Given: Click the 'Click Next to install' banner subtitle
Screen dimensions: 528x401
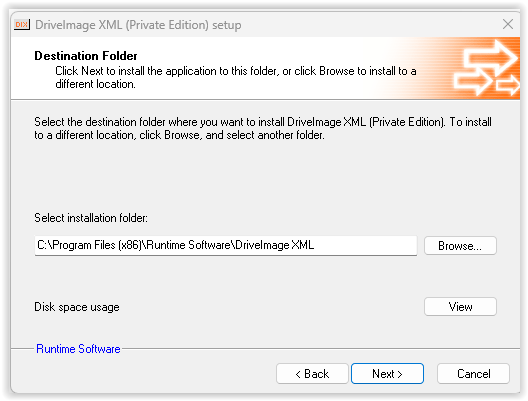Looking at the screenshot, I should (236, 77).
